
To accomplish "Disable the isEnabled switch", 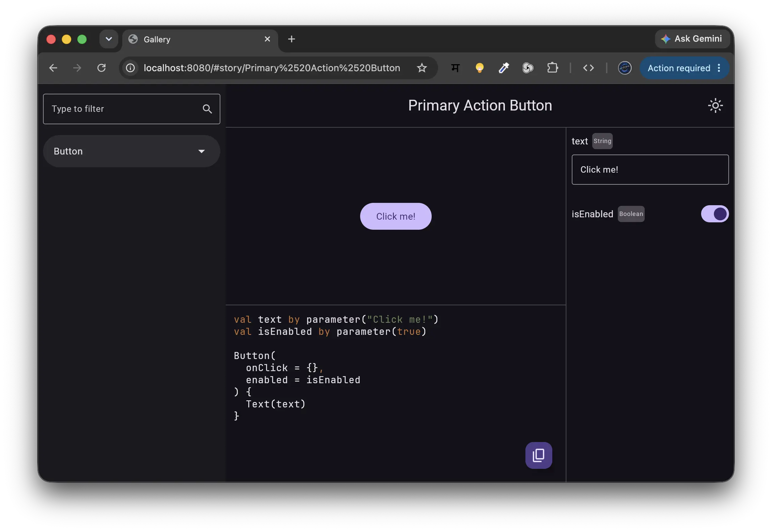I will (715, 214).
